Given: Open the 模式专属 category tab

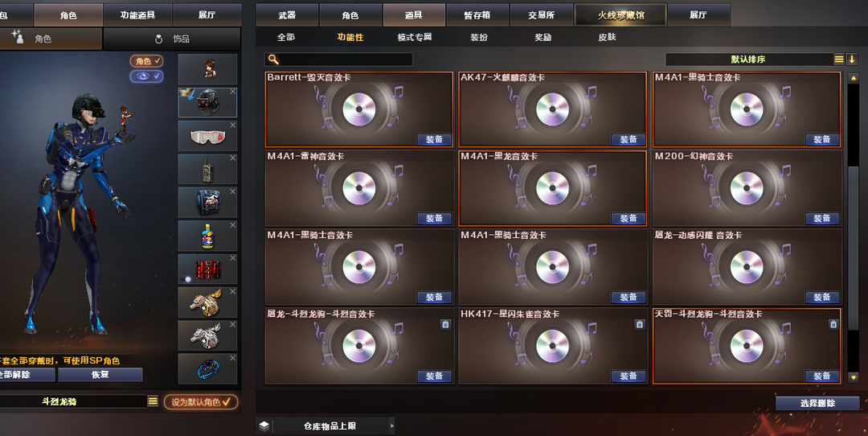Looking at the screenshot, I should point(414,37).
